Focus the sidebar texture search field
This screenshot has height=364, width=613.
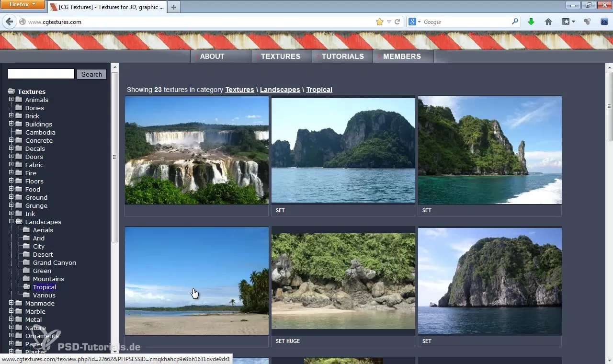[x=41, y=74]
